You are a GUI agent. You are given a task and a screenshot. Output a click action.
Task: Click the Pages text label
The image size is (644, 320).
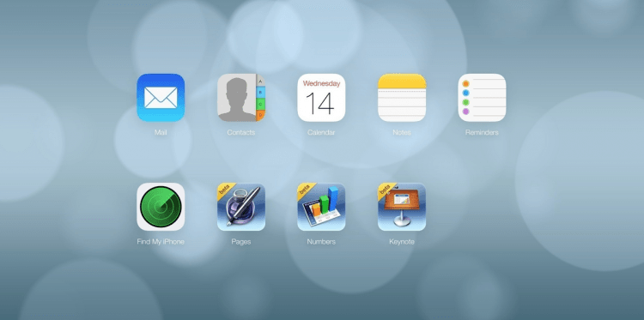[241, 242]
